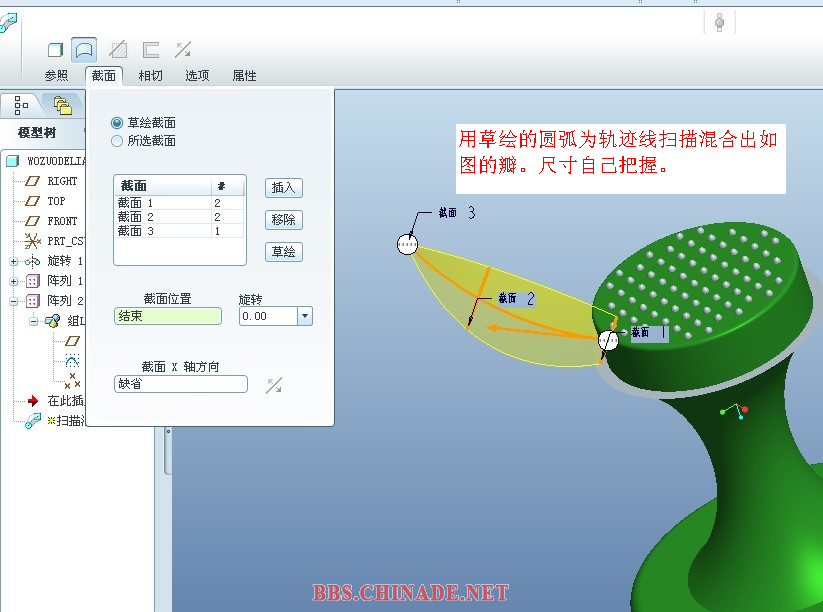Click the 截面位置 field showing 结束
Screen dimensions: 823x612
[168, 316]
